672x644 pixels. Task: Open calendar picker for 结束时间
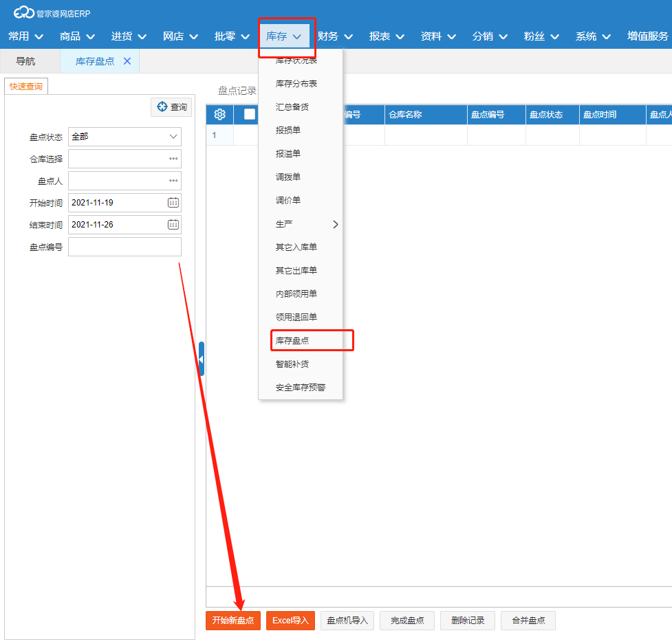173,224
